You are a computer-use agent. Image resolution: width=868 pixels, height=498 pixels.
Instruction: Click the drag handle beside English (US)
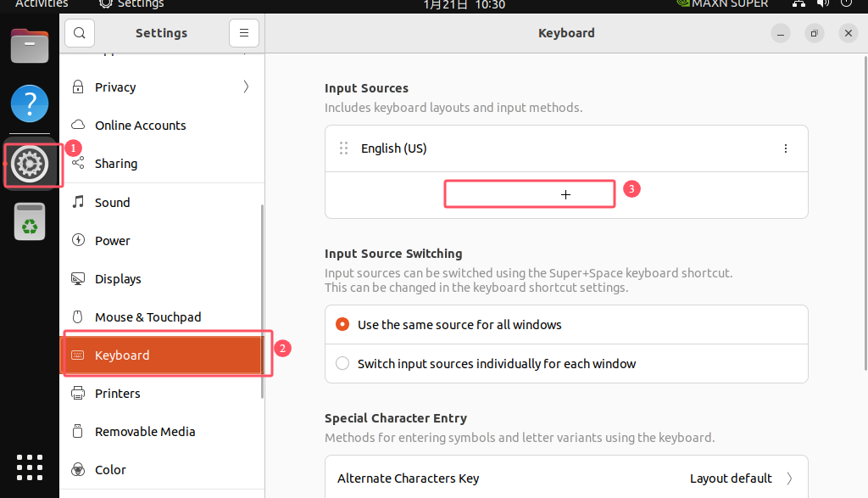(x=344, y=148)
